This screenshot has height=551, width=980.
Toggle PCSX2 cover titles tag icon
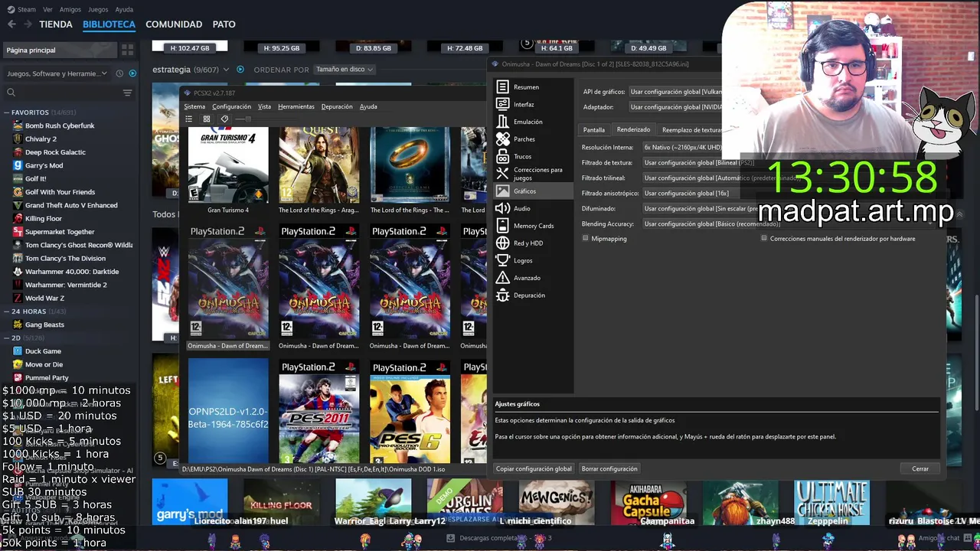click(224, 119)
